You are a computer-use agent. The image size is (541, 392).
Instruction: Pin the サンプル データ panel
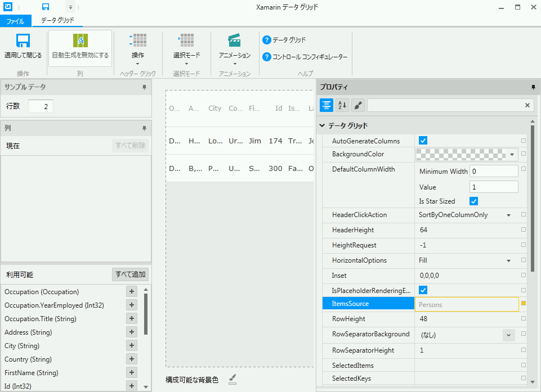pos(144,87)
